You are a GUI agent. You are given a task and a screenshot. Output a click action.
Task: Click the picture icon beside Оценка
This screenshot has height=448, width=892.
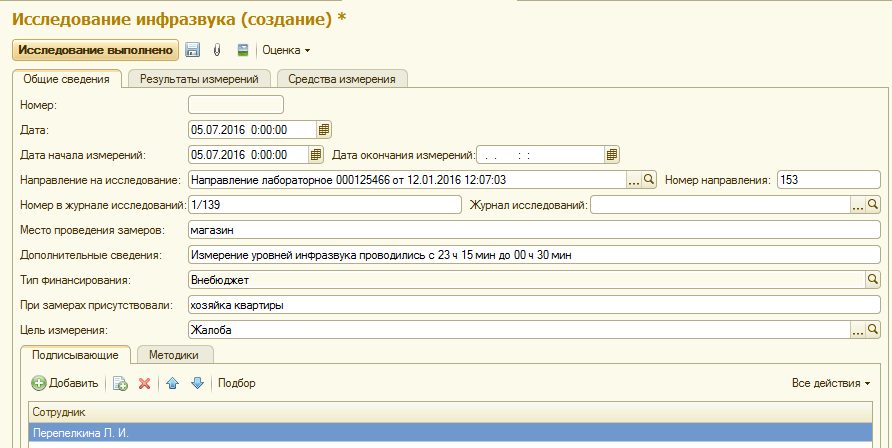click(242, 50)
